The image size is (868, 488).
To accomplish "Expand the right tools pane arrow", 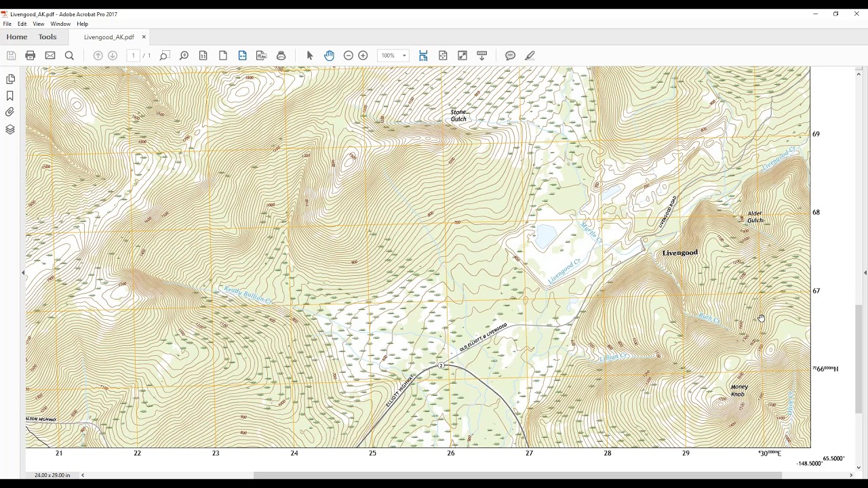I will point(865,273).
